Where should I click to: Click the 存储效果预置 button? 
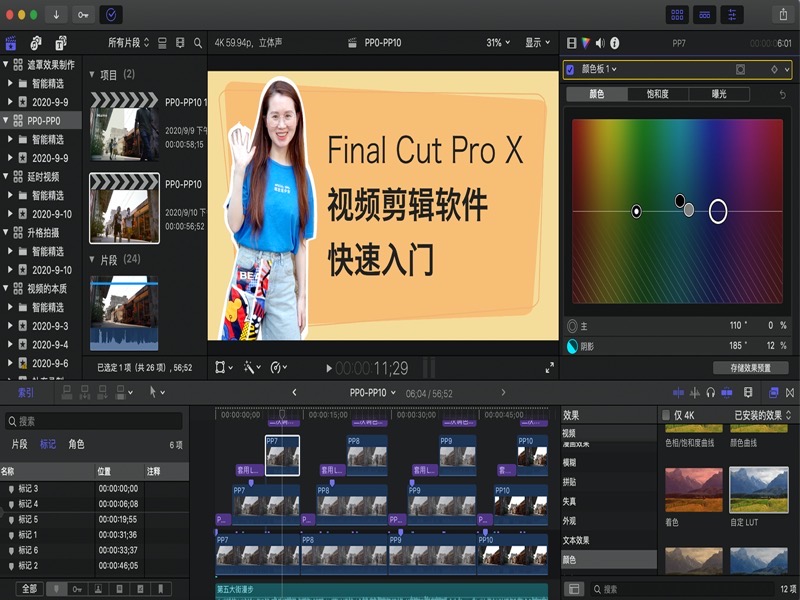click(x=751, y=368)
